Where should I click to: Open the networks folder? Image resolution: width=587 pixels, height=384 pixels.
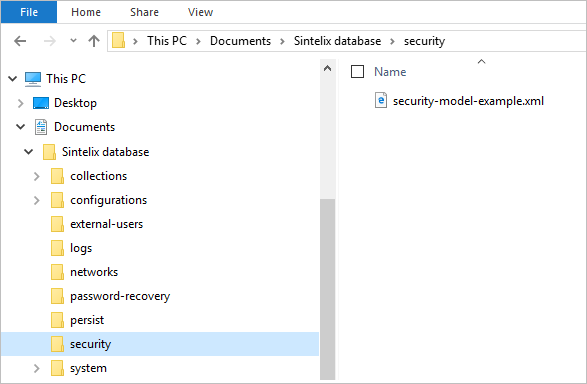click(x=94, y=272)
